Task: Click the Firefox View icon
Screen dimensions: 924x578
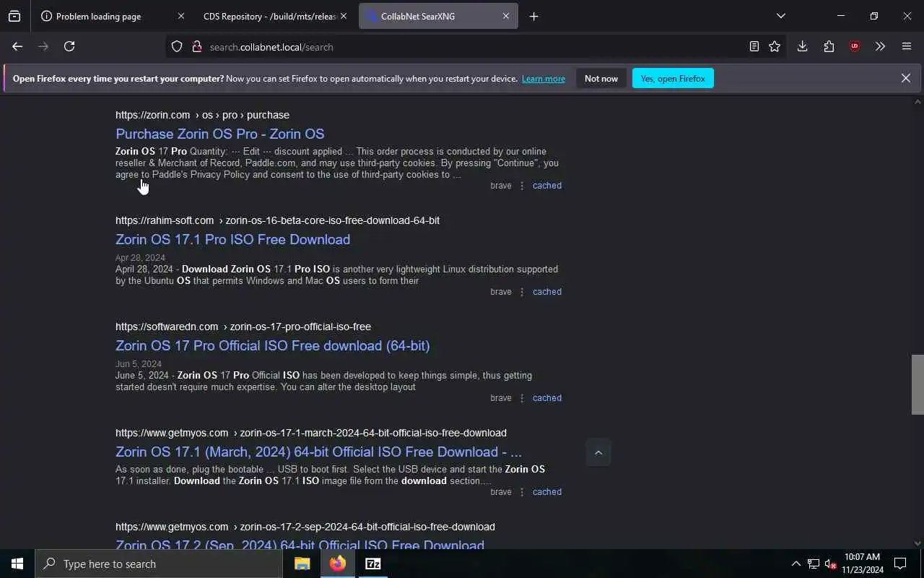Action: [14, 16]
